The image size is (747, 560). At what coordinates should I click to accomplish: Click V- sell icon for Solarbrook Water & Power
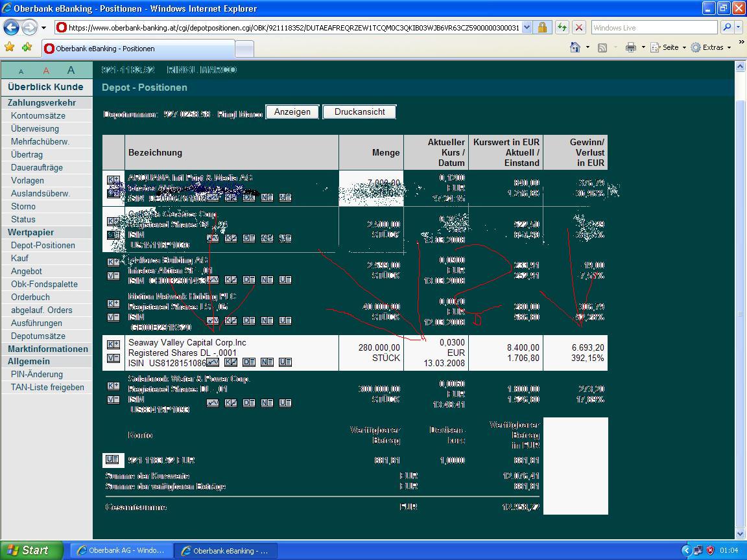coord(113,399)
